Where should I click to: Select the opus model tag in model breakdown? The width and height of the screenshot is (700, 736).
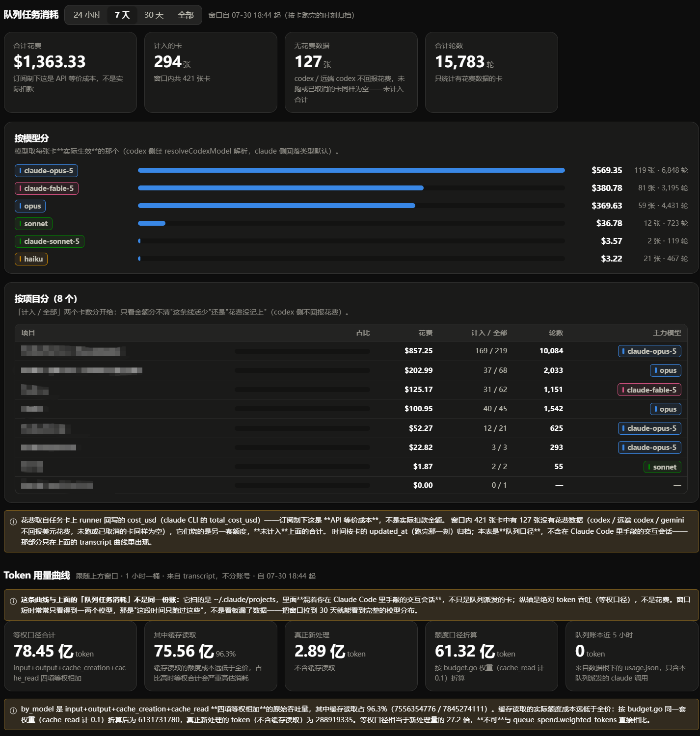click(30, 206)
